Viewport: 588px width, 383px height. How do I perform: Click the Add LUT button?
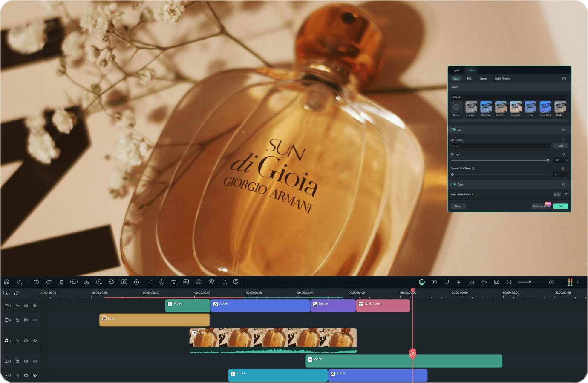561,146
